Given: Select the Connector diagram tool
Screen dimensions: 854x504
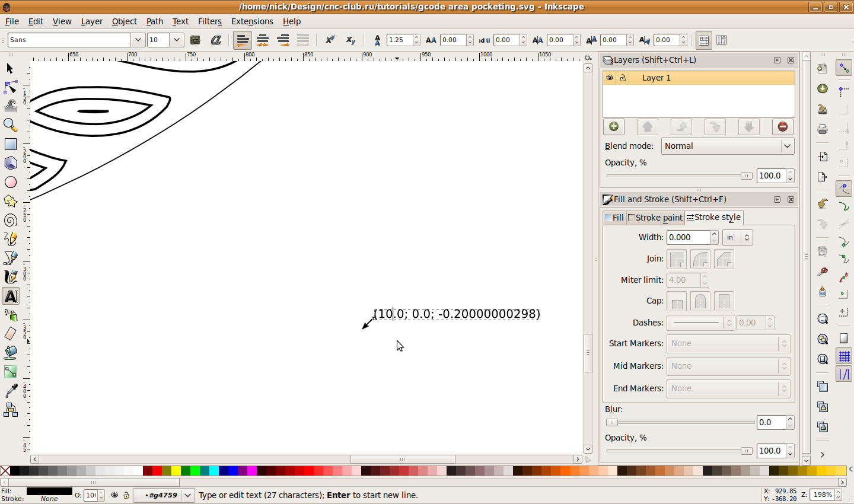Looking at the screenshot, I should [10, 410].
